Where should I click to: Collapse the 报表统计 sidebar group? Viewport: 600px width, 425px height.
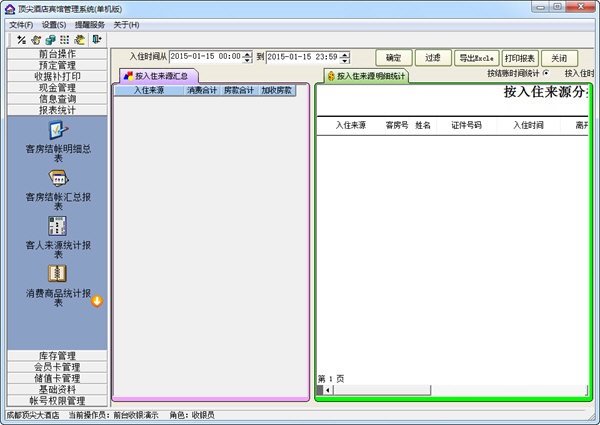point(57,110)
